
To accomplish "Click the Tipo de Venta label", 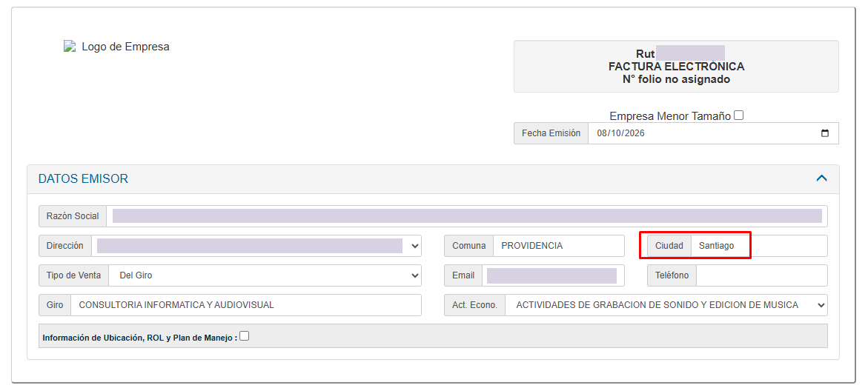I will pyautogui.click(x=73, y=275).
